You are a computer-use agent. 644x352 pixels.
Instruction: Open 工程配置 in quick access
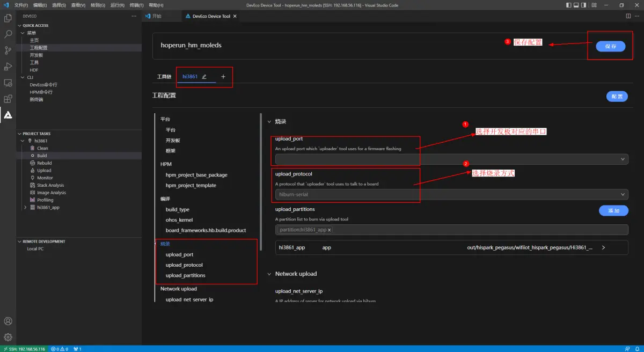(39, 48)
